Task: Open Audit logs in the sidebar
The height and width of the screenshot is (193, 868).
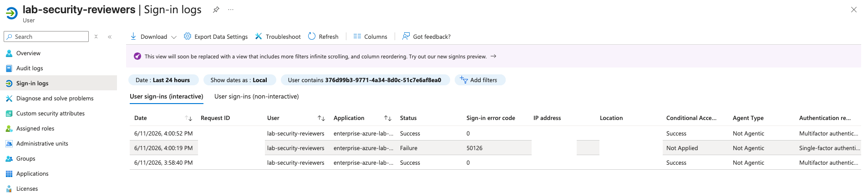Action: 58,68
